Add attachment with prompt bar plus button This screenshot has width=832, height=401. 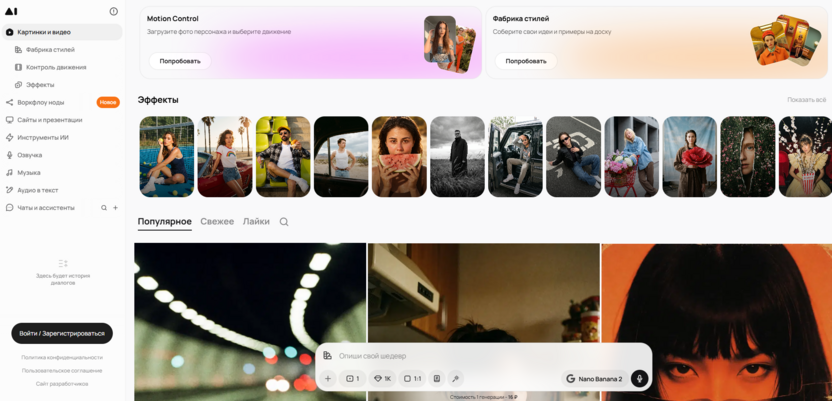tap(328, 379)
